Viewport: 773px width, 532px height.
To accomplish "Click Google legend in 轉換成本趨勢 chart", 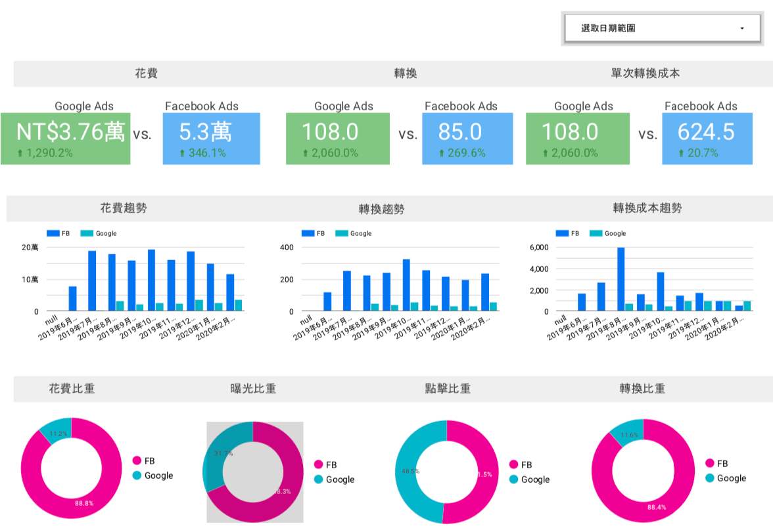I will coord(596,233).
